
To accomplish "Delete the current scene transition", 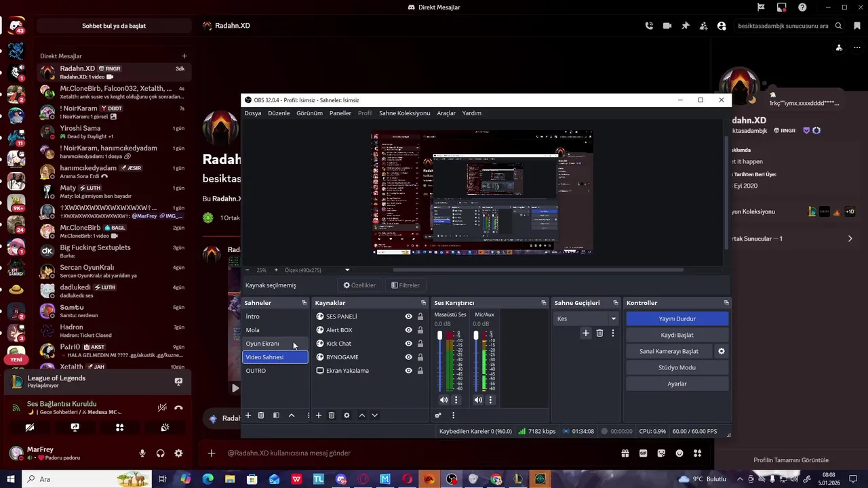I will click(599, 333).
